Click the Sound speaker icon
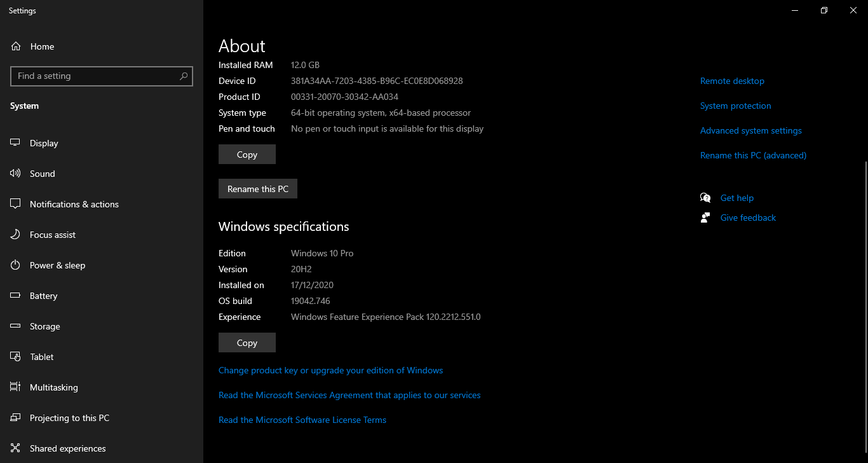Screen dimensions: 868x463 [x=16, y=174]
